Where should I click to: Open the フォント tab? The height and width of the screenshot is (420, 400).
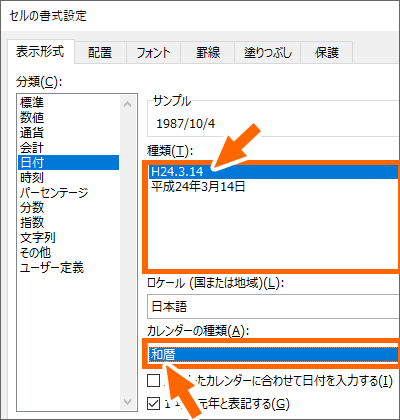tap(153, 53)
